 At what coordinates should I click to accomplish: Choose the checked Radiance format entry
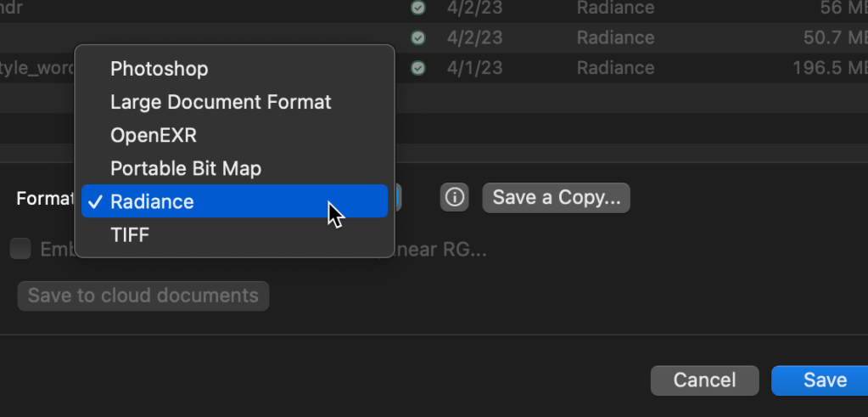[152, 201]
